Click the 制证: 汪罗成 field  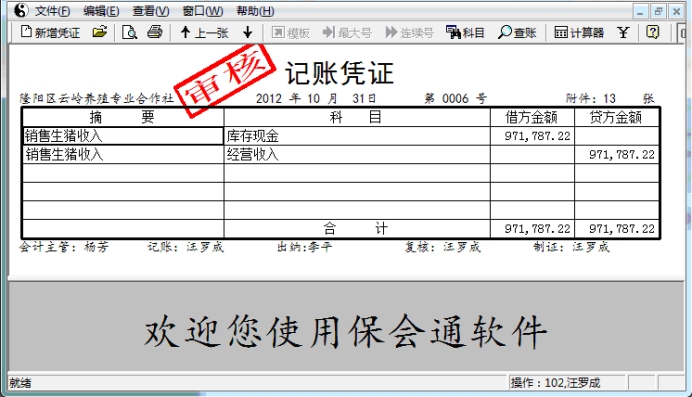[572, 247]
